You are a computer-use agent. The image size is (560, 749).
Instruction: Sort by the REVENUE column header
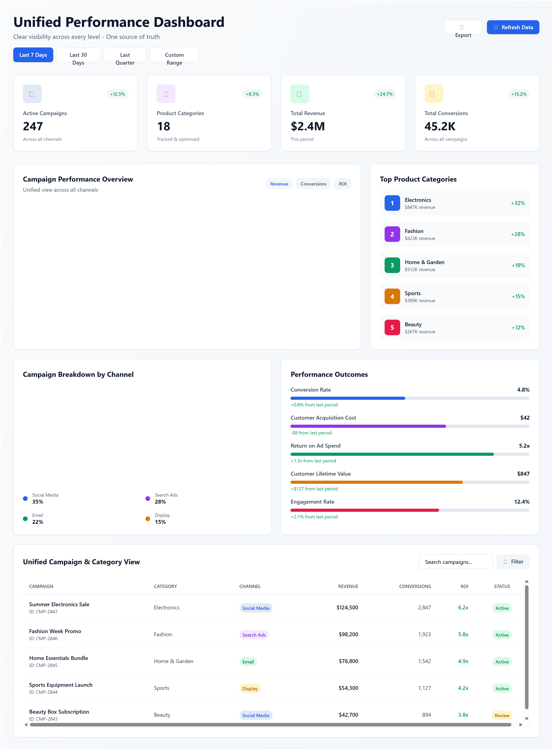tap(348, 586)
